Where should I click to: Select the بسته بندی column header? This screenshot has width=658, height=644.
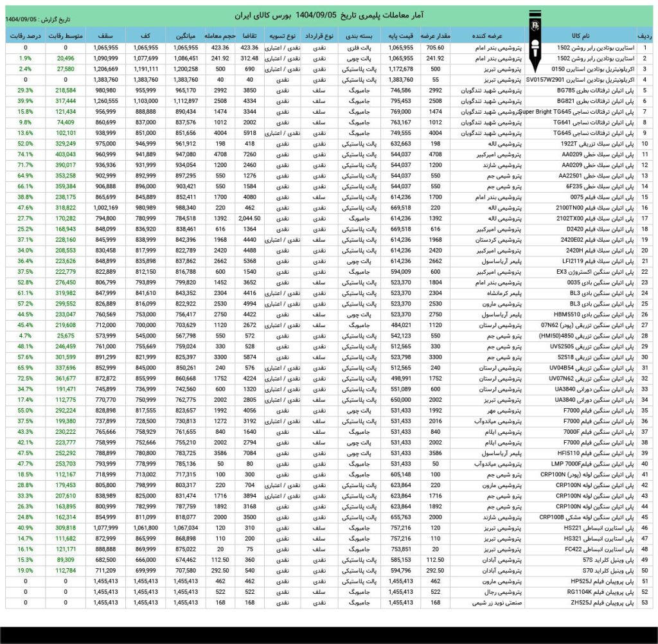359,36
